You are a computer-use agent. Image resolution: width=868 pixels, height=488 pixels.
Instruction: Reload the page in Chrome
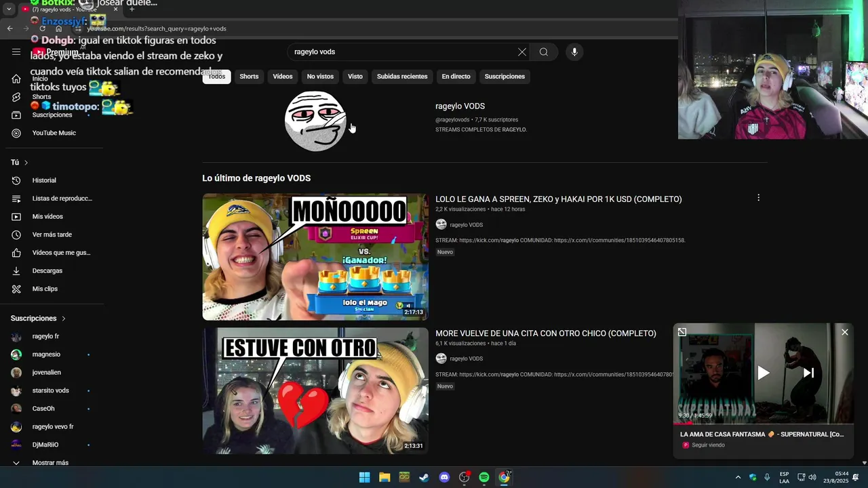click(x=43, y=28)
